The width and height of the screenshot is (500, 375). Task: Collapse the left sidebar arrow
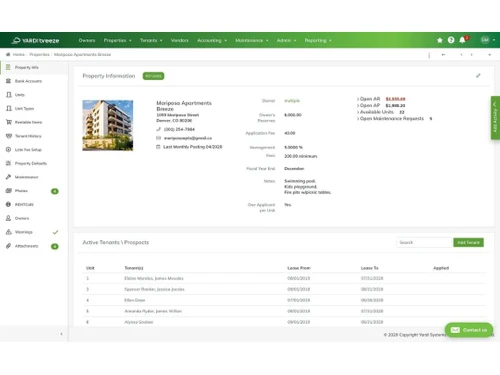pyautogui.click(x=61, y=334)
